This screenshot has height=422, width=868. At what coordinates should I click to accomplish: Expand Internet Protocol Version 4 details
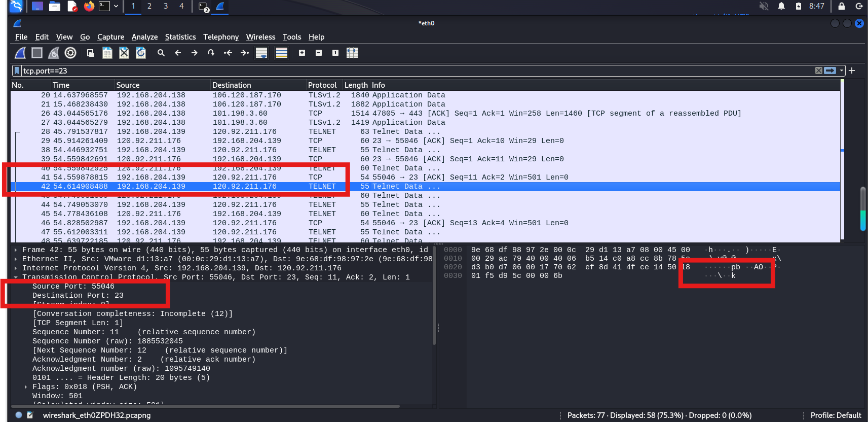tap(16, 268)
